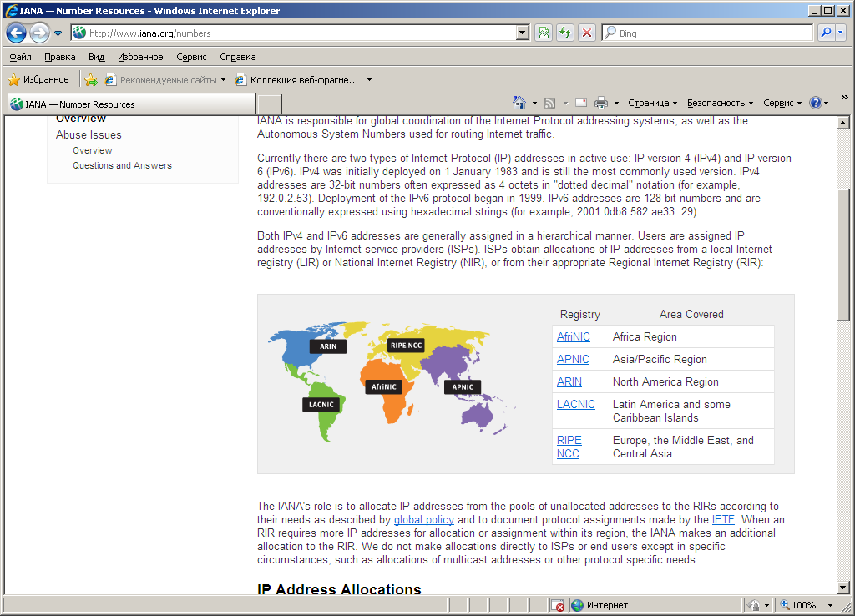Click the Forward navigation arrow
The width and height of the screenshot is (855, 616).
click(39, 33)
